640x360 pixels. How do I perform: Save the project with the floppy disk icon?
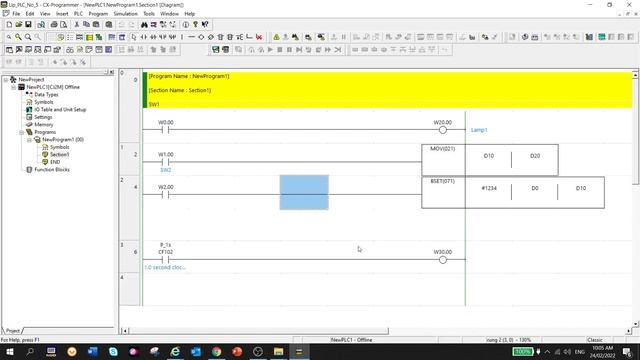28,24
